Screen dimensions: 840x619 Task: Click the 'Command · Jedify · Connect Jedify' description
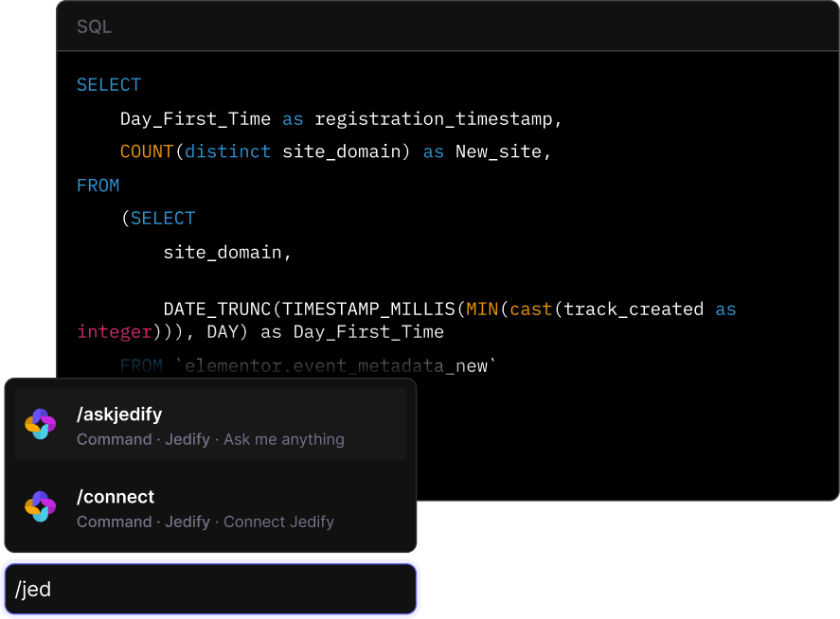pyautogui.click(x=206, y=522)
